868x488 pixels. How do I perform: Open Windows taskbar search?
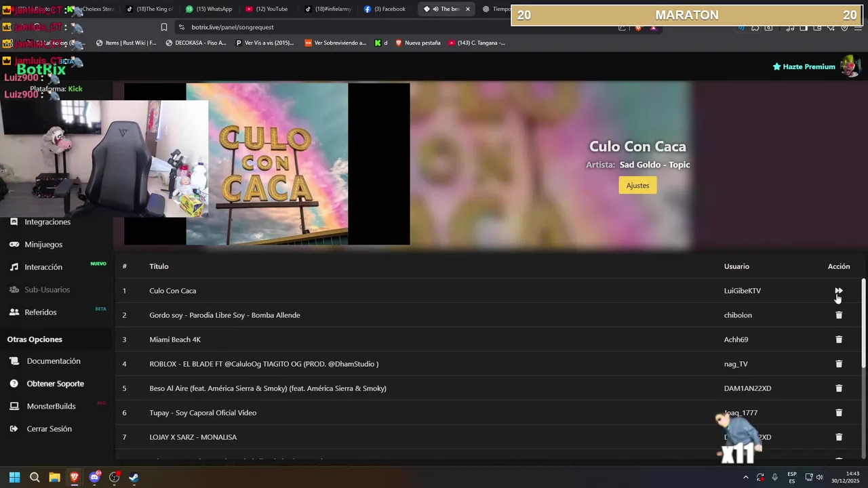[x=35, y=477]
